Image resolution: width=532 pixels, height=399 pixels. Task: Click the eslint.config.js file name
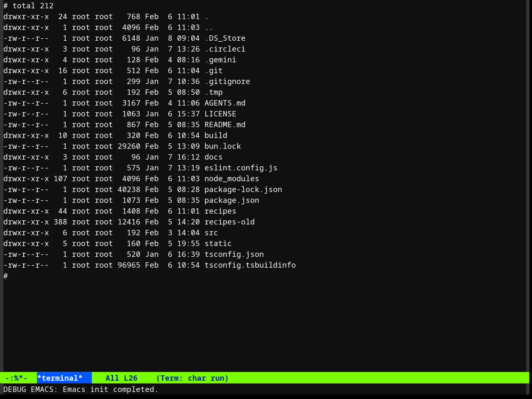point(241,168)
